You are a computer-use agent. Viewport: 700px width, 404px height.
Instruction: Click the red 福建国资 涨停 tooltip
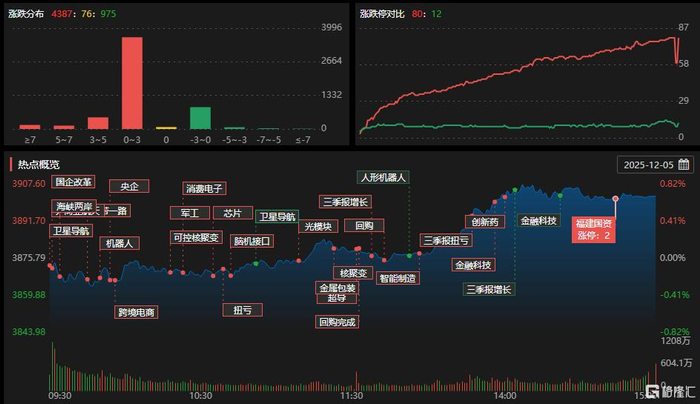point(593,229)
